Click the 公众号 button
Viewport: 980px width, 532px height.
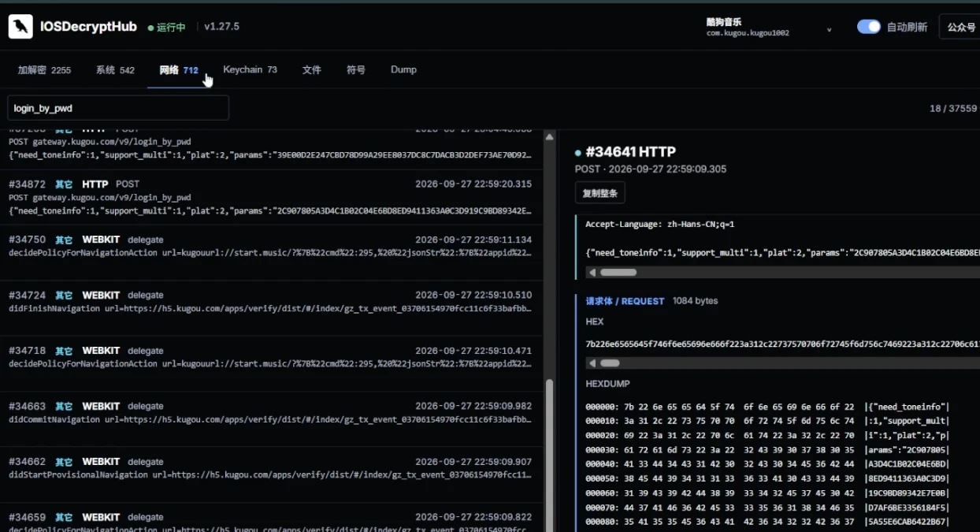pyautogui.click(x=961, y=27)
